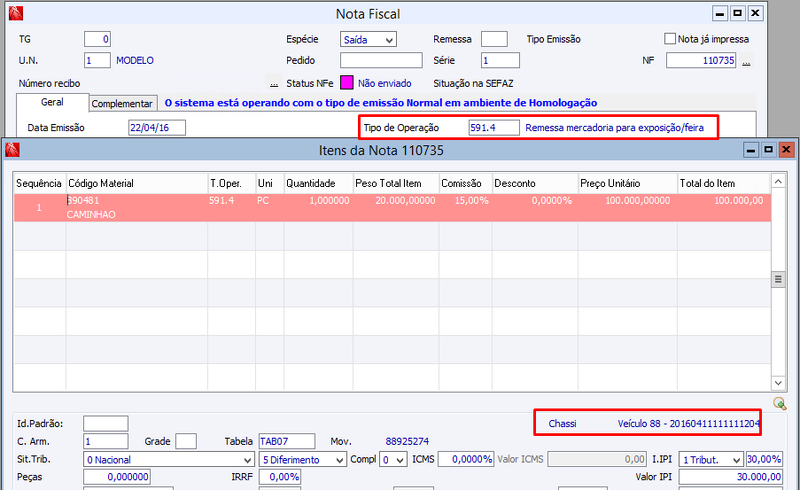Open the 5 Diferimento dropdown
The height and width of the screenshot is (490, 800).
[303, 459]
